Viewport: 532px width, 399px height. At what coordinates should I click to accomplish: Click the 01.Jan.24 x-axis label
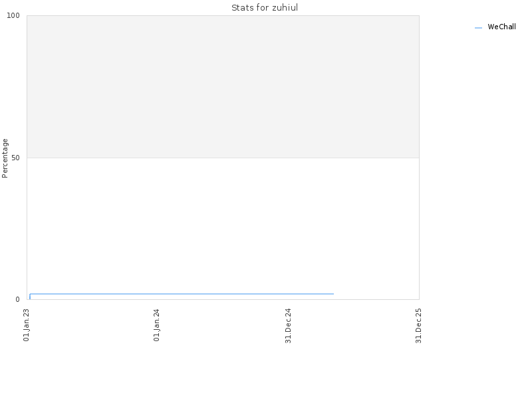156,325
